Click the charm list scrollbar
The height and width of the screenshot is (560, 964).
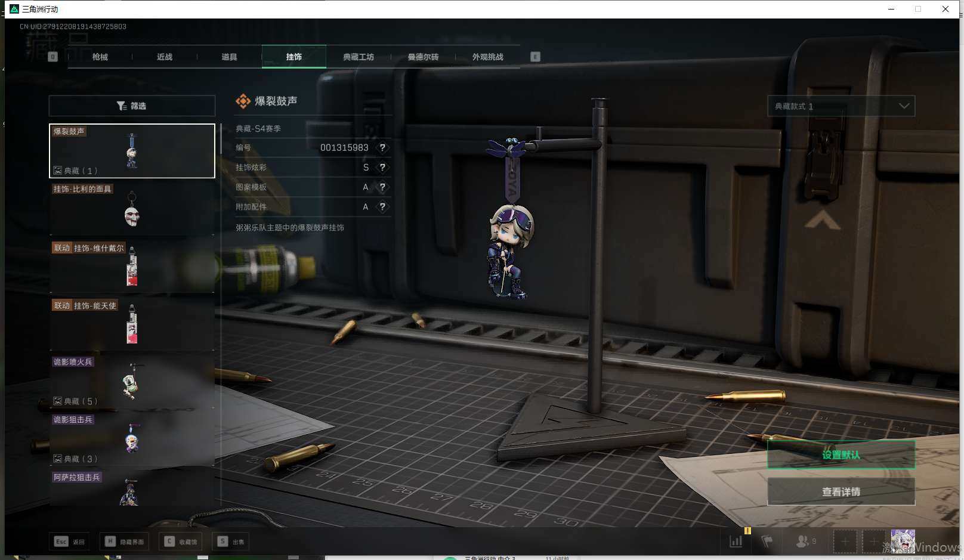pyautogui.click(x=221, y=138)
